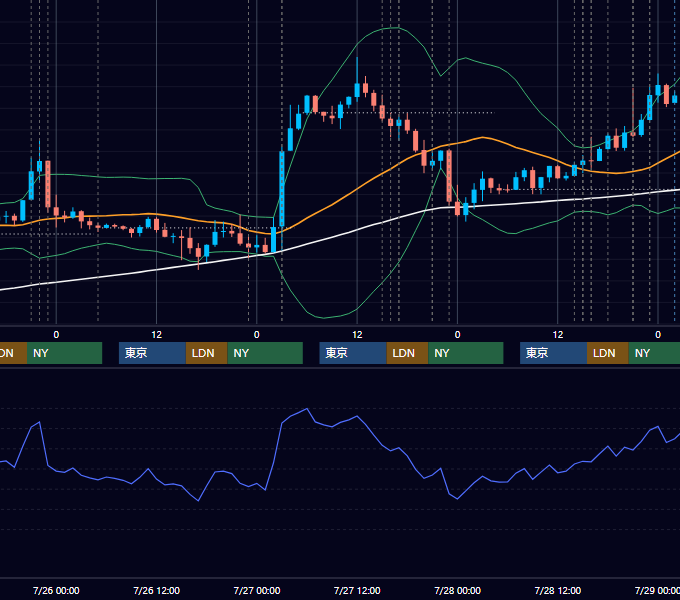Image resolution: width=680 pixels, height=600 pixels.
Task: Click the 7/26 00:00 date label
Action: [x=56, y=590]
